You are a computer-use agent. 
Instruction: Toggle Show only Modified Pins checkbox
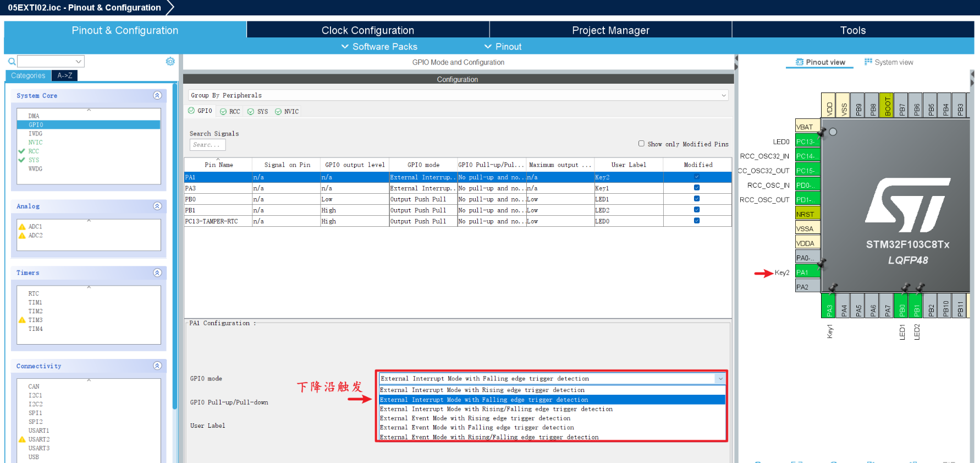click(x=641, y=144)
